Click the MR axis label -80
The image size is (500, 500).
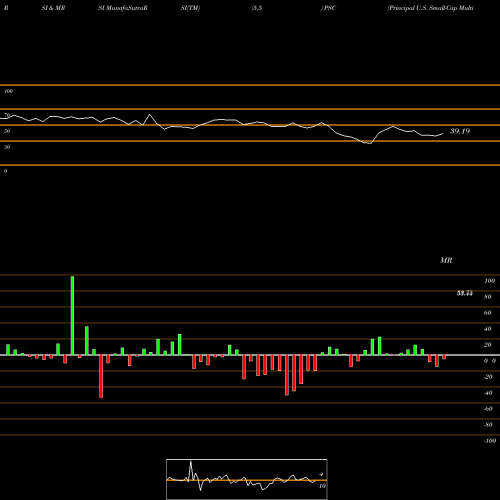tap(488, 425)
